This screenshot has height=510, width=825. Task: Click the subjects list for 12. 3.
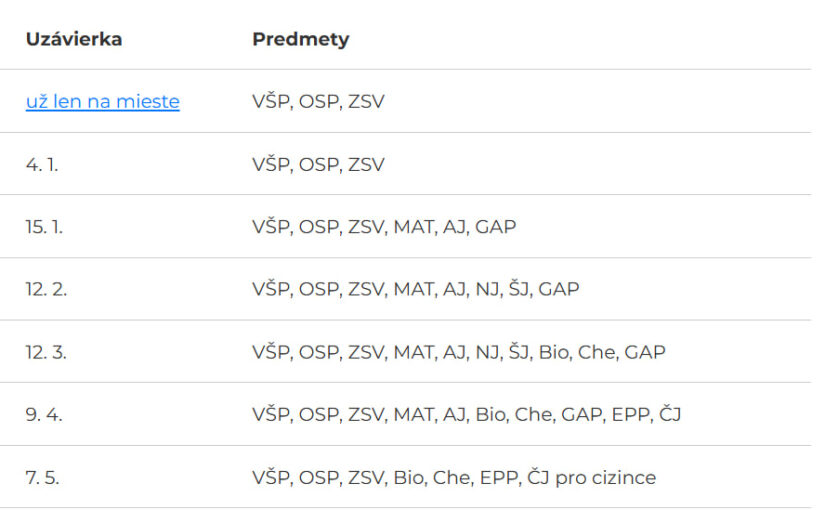pyautogui.click(x=458, y=352)
